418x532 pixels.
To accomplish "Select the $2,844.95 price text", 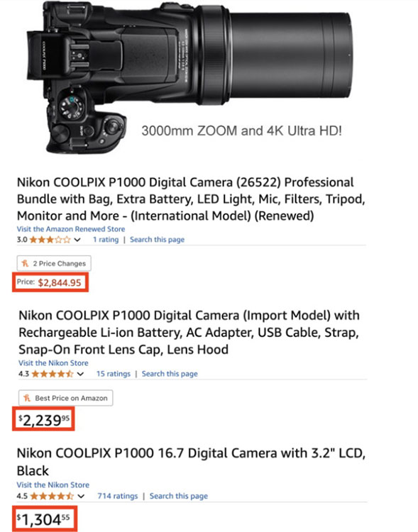I will (60, 282).
